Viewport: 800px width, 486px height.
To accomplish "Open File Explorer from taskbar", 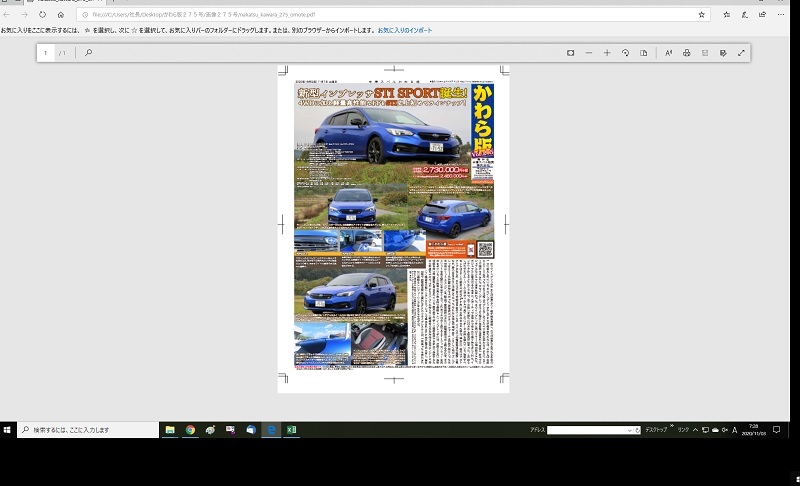I will 170,430.
